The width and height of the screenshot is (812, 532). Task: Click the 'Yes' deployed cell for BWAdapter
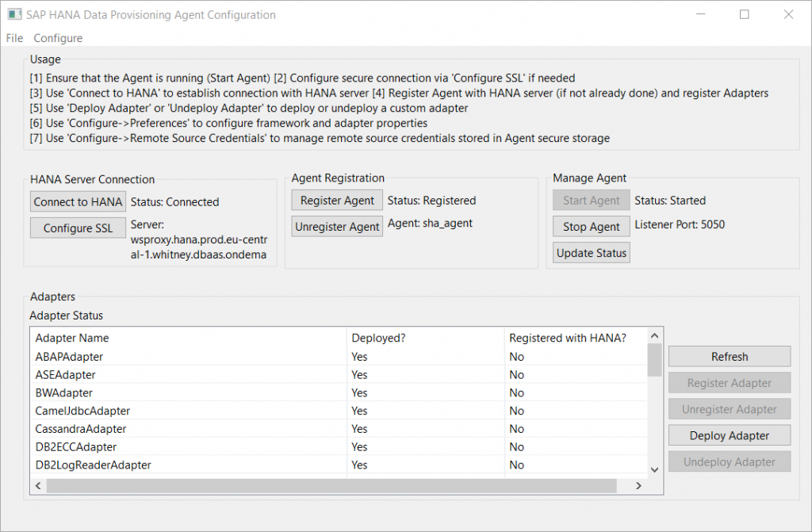359,393
